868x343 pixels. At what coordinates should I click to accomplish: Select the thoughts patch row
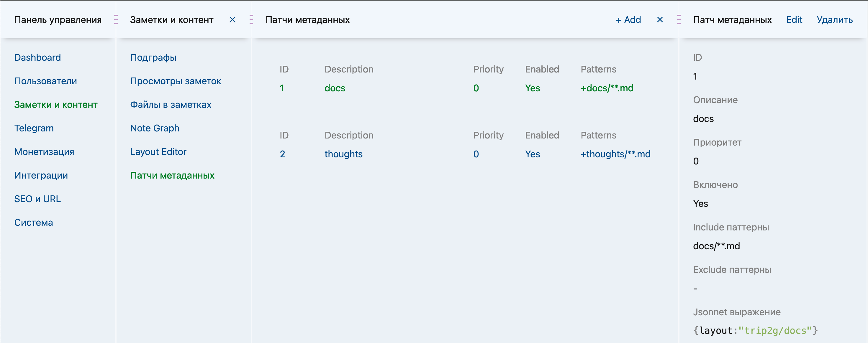343,154
